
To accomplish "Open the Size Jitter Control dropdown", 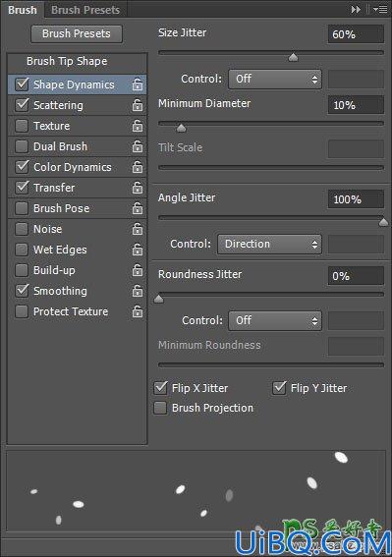I will [x=275, y=79].
